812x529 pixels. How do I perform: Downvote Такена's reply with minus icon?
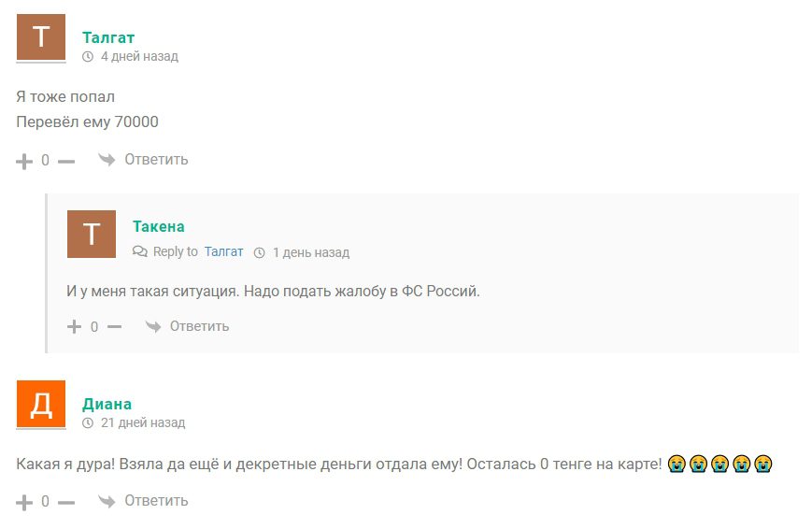coord(114,327)
